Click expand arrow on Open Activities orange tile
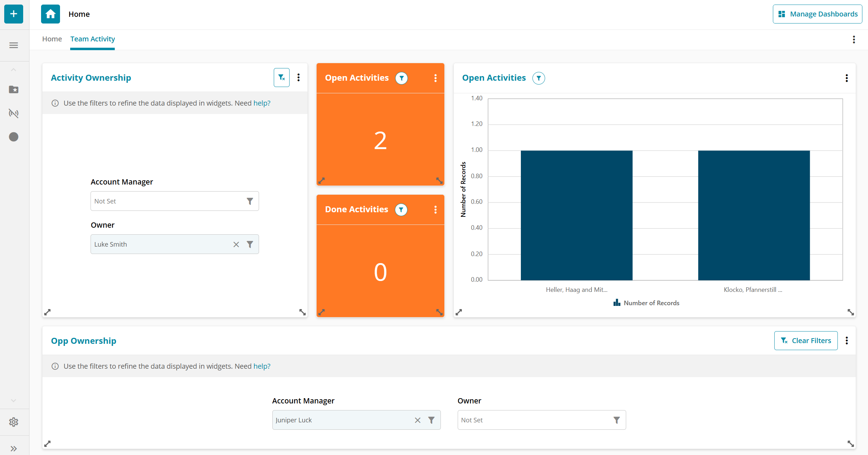Image resolution: width=868 pixels, height=455 pixels. coord(322,181)
